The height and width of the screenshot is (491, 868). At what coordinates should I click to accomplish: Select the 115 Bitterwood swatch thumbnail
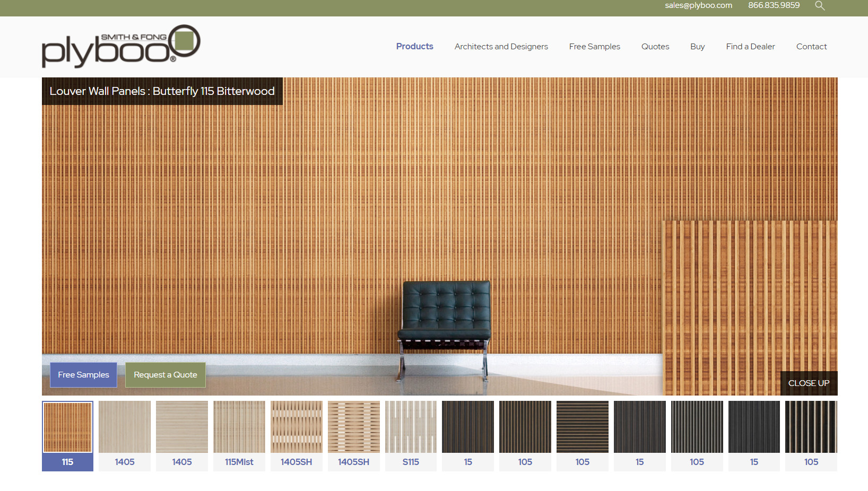coord(67,427)
